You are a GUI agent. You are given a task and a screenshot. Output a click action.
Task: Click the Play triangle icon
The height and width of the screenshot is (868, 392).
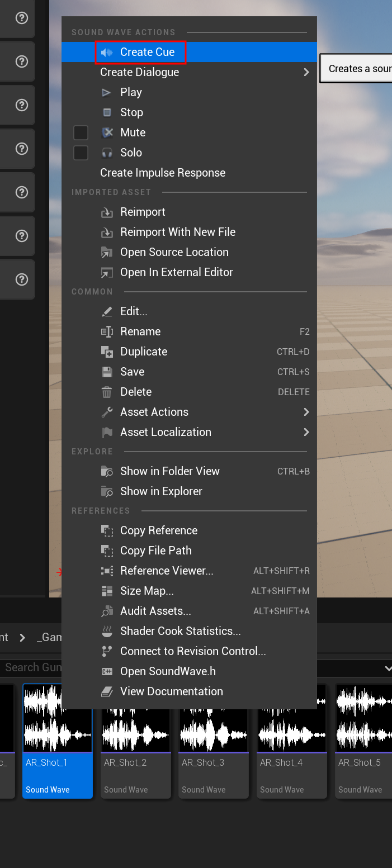(107, 93)
